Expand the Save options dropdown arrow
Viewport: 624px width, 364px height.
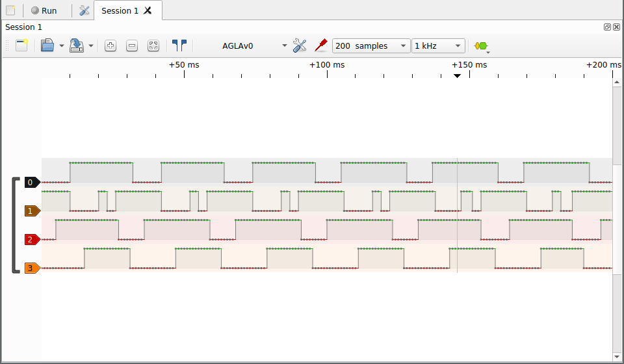click(x=91, y=45)
